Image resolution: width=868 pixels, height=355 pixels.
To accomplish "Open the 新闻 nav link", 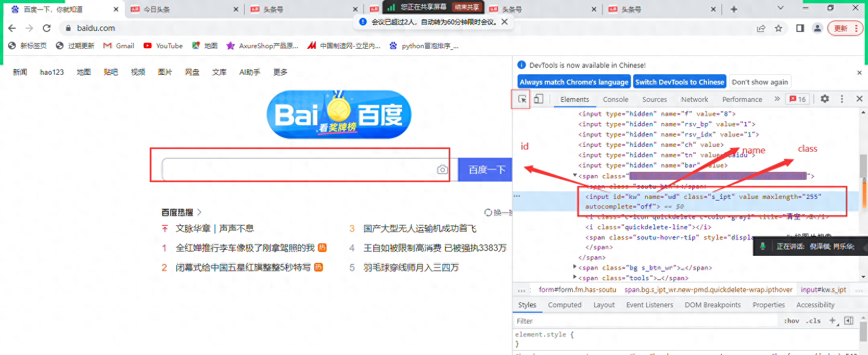I will 20,72.
